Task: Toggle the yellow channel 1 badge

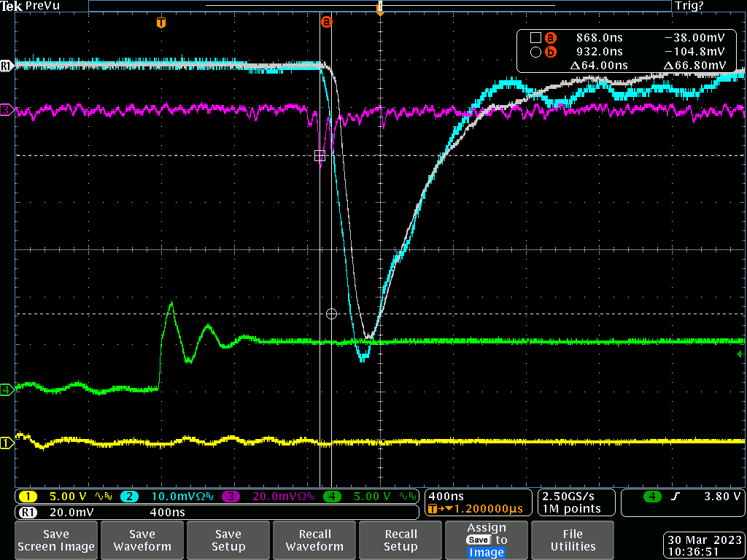Action: [27, 497]
